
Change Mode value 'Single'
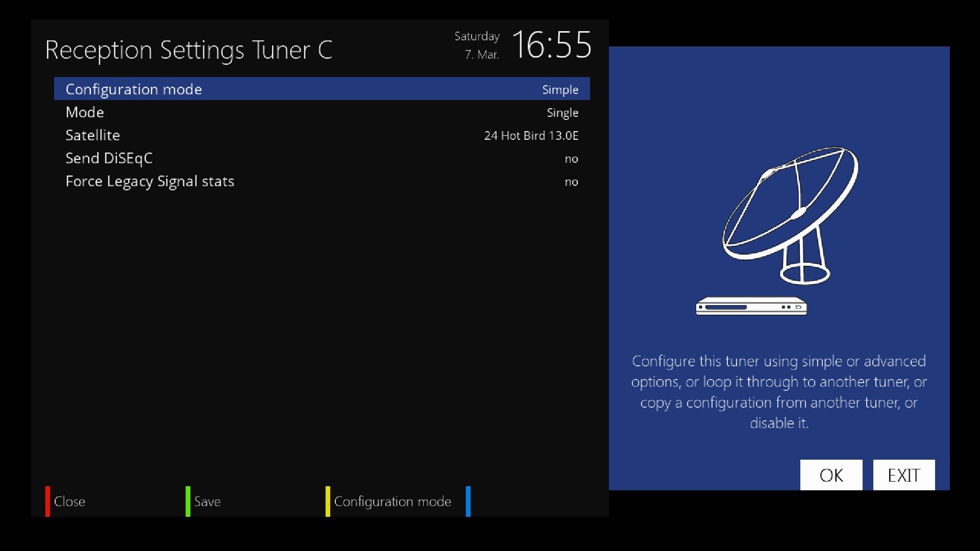(562, 113)
